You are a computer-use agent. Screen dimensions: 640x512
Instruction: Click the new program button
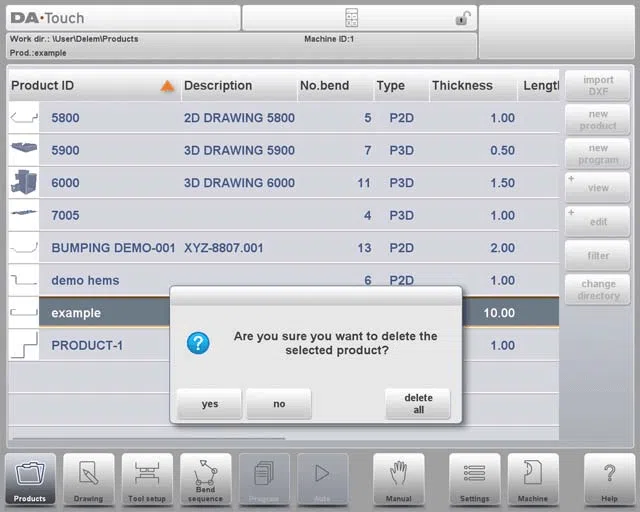[x=598, y=154]
